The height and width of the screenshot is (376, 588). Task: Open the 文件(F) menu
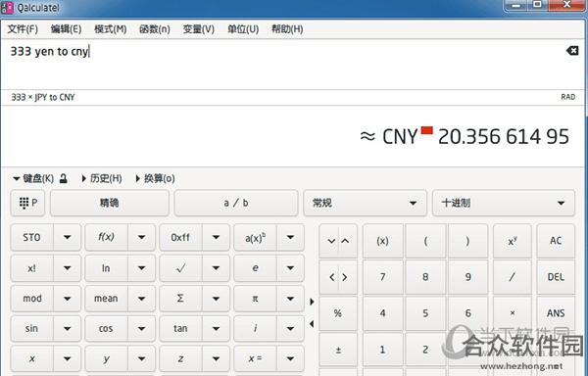click(23, 28)
